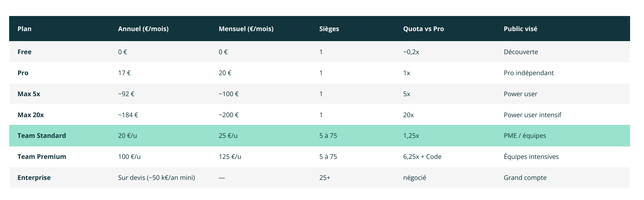Click the ~200 € monthly price cell

pyautogui.click(x=228, y=115)
